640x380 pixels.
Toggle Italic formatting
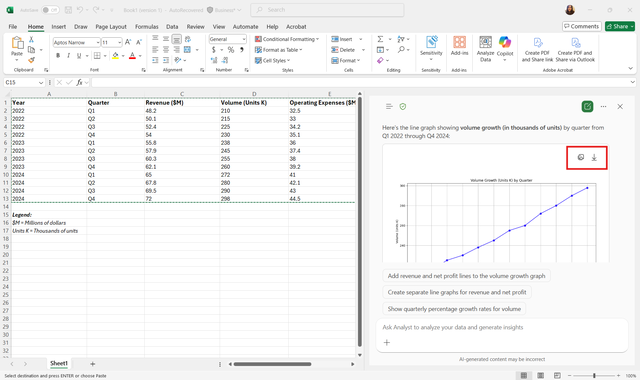[68, 56]
